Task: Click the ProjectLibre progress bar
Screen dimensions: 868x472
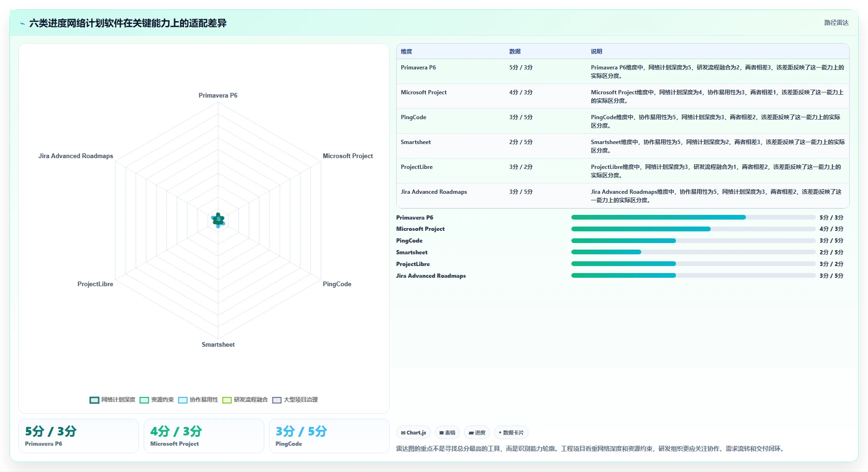Action: point(693,264)
